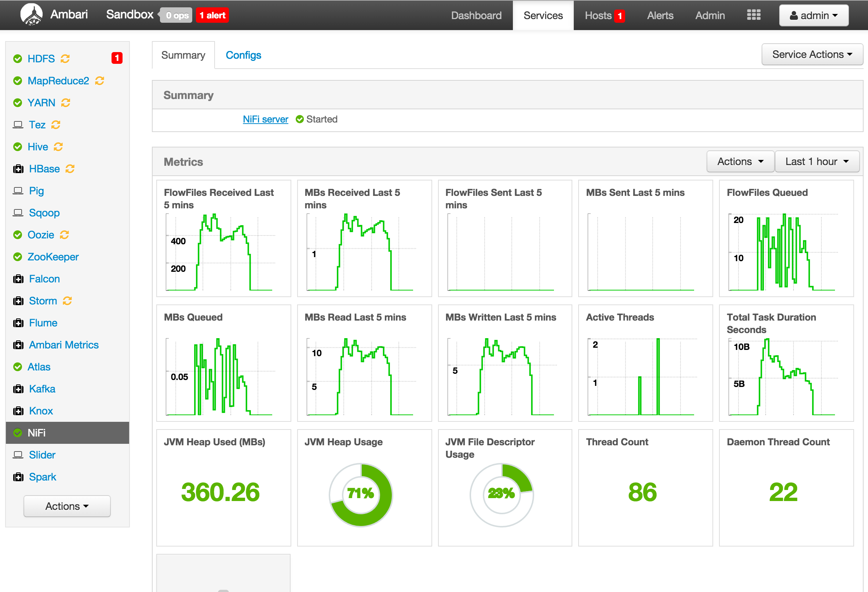This screenshot has width=868, height=592.
Task: Click the Tez client laptop icon
Action: 18,125
